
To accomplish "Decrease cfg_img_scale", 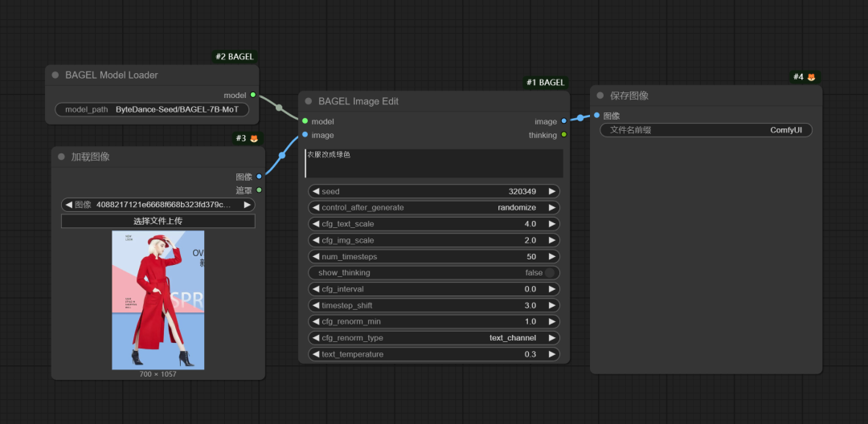I will click(316, 240).
